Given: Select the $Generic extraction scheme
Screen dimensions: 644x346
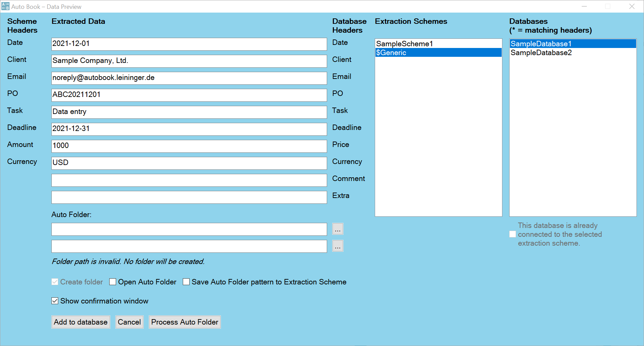Looking at the screenshot, I should pyautogui.click(x=391, y=52).
